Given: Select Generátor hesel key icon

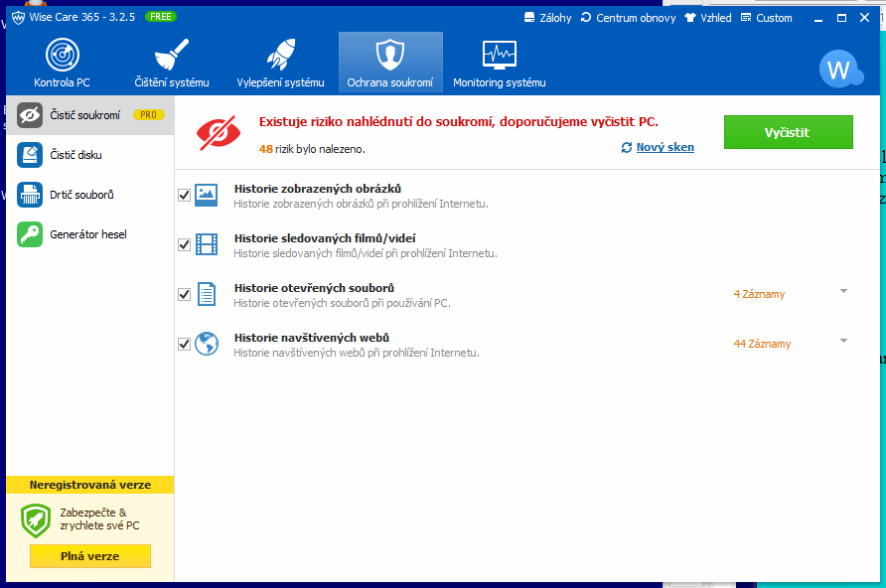Looking at the screenshot, I should (x=30, y=234).
